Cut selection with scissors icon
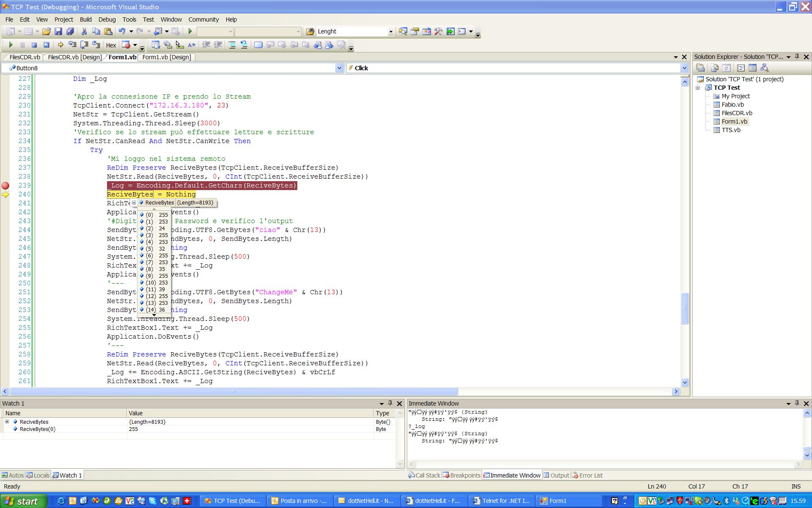812x508 pixels. point(84,31)
